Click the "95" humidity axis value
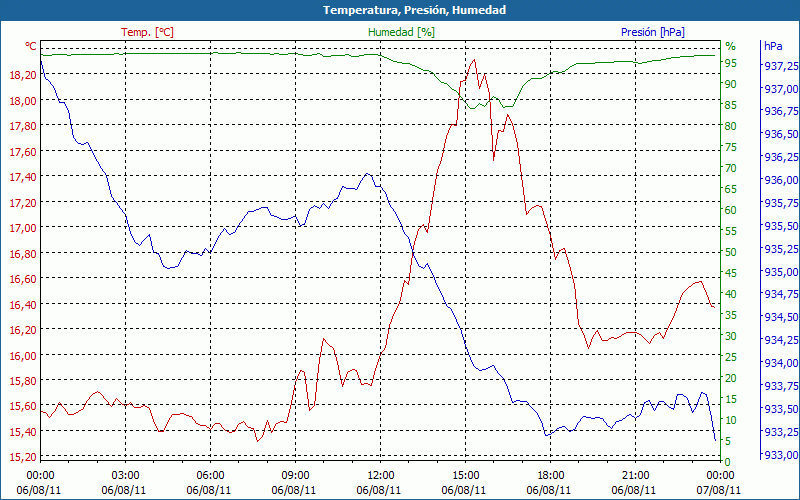Screen dimensions: 800x500 (731, 63)
